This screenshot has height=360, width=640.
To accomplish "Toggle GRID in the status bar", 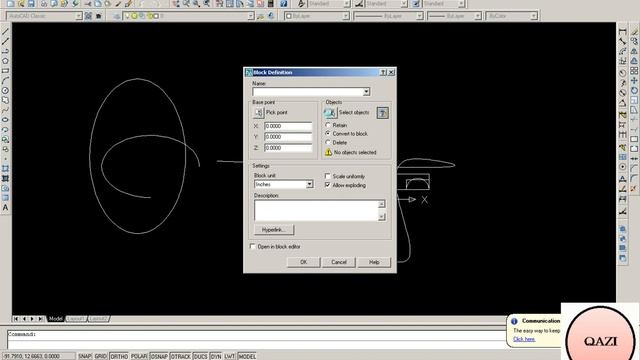I will [101, 356].
